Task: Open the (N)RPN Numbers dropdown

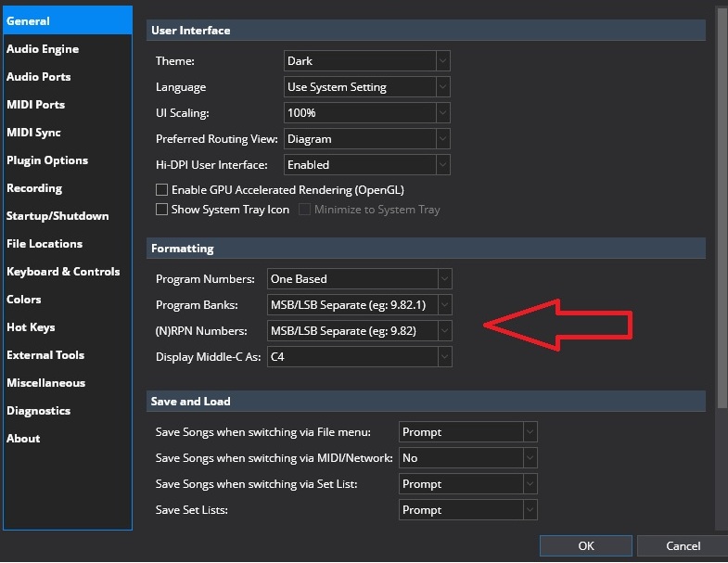Action: coord(359,331)
